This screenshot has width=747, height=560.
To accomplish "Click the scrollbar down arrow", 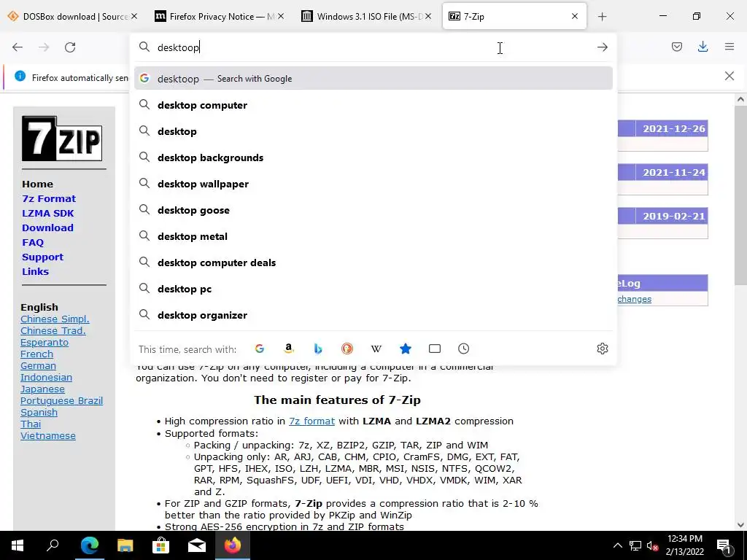I will [740, 525].
